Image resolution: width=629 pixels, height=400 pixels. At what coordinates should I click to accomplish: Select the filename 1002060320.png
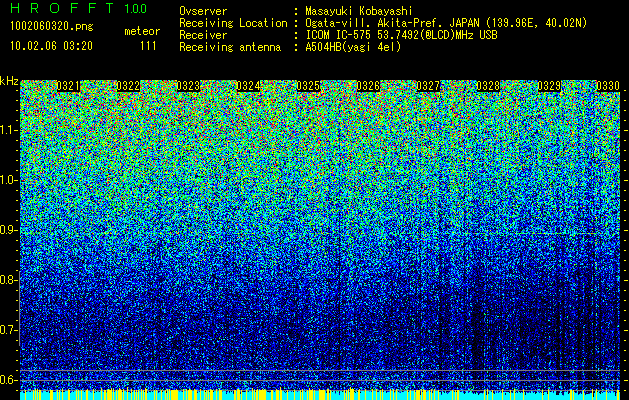[52, 26]
